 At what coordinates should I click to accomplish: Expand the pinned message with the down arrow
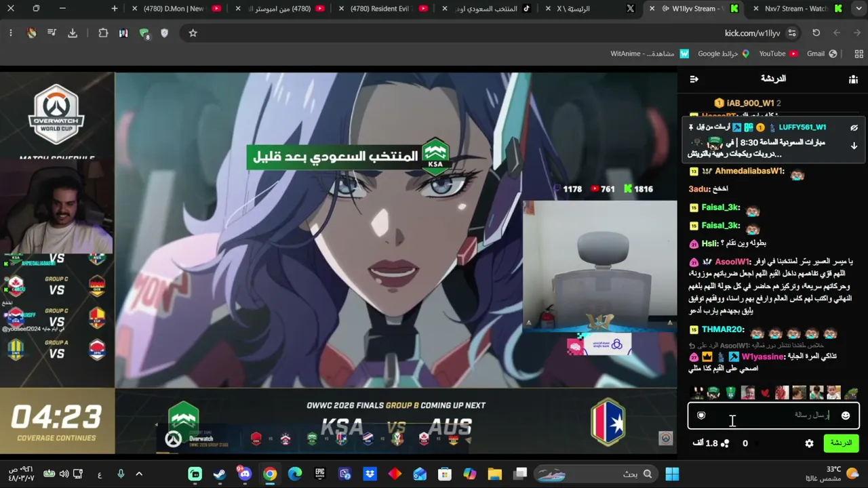[854, 146]
